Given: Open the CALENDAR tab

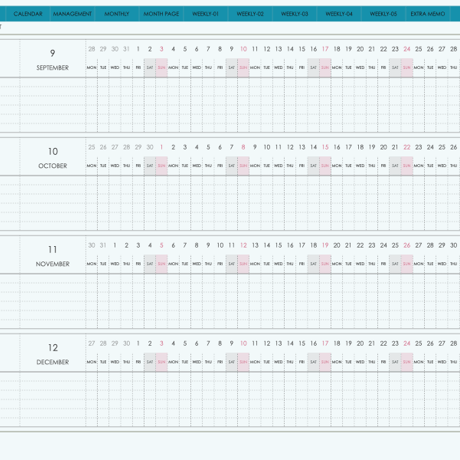Looking at the screenshot, I should (x=28, y=14).
